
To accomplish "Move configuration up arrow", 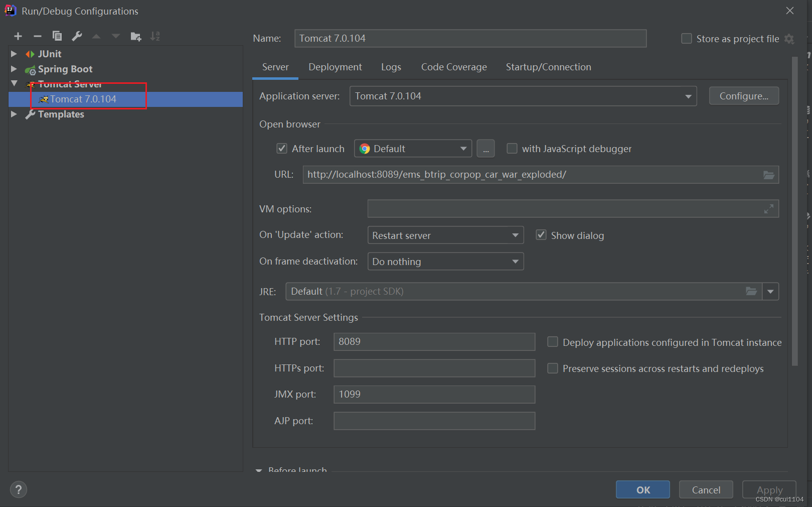I will point(96,36).
